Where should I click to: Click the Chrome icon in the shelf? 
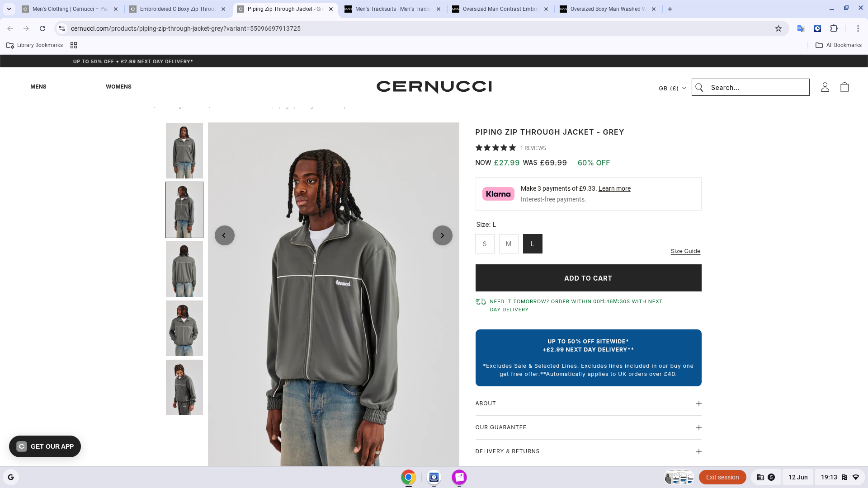[x=408, y=477]
